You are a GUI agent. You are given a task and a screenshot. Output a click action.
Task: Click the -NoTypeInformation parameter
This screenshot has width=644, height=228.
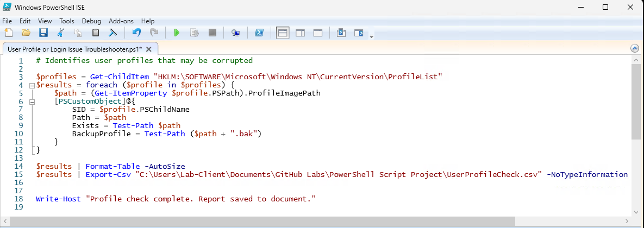pyautogui.click(x=587, y=175)
